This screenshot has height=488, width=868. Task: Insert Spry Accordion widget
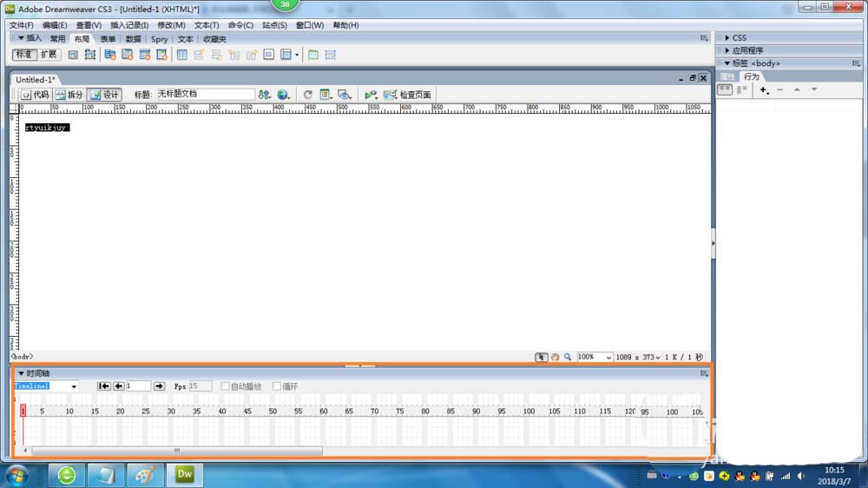144,55
